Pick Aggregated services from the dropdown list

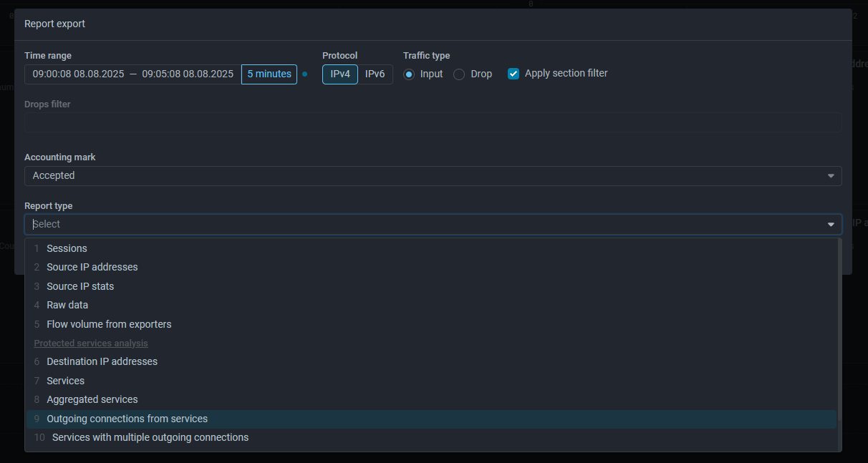point(92,399)
